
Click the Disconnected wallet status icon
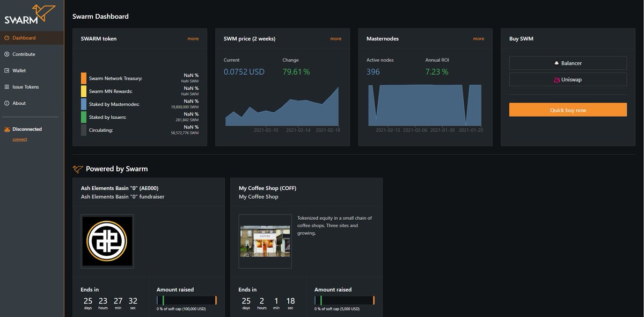[x=7, y=129]
